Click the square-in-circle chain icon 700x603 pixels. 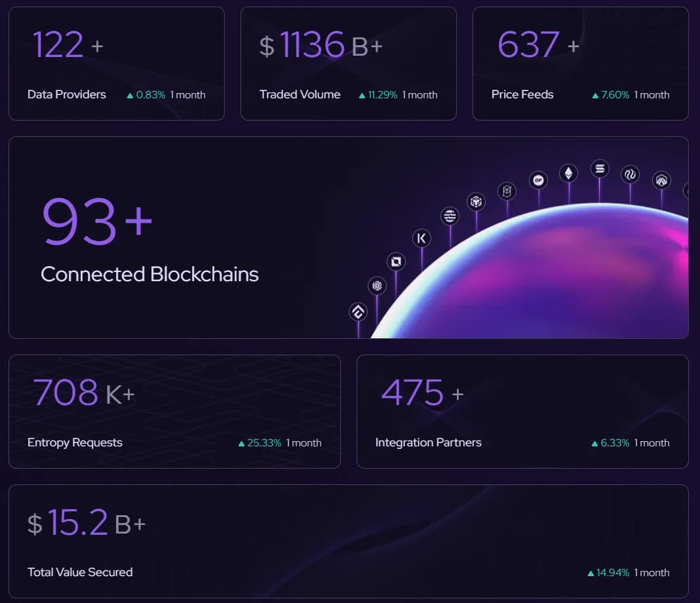coord(396,262)
